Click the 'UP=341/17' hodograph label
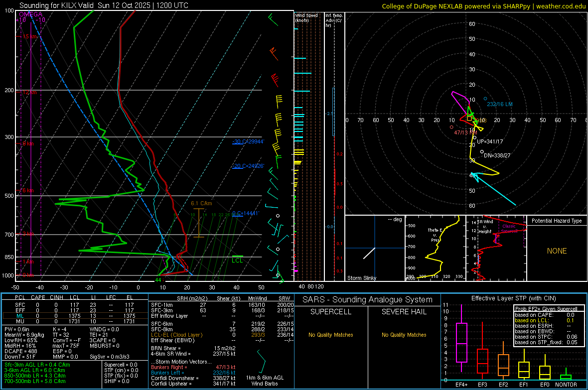This screenshot has height=390, width=588. 490,141
